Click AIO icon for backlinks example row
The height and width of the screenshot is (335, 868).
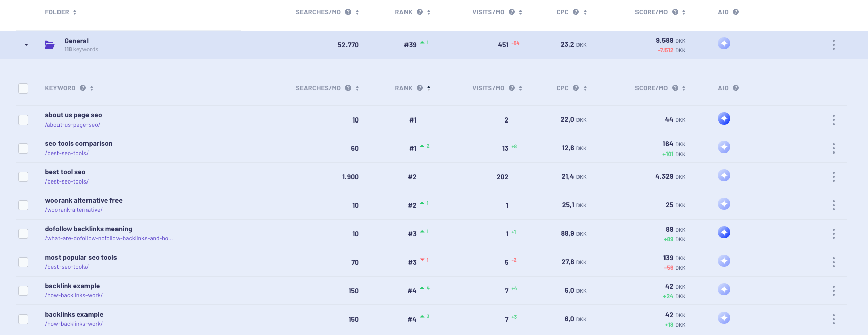(x=724, y=318)
